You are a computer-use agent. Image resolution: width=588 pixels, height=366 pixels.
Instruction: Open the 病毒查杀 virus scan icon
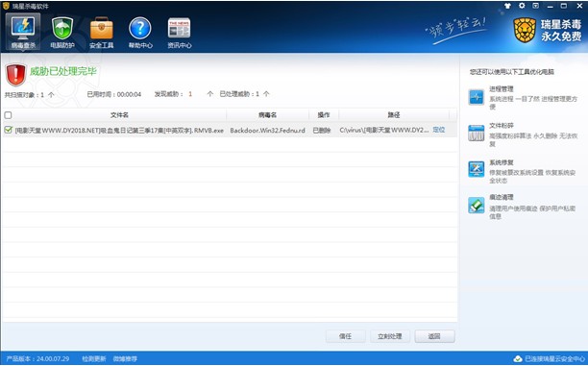coord(23,33)
